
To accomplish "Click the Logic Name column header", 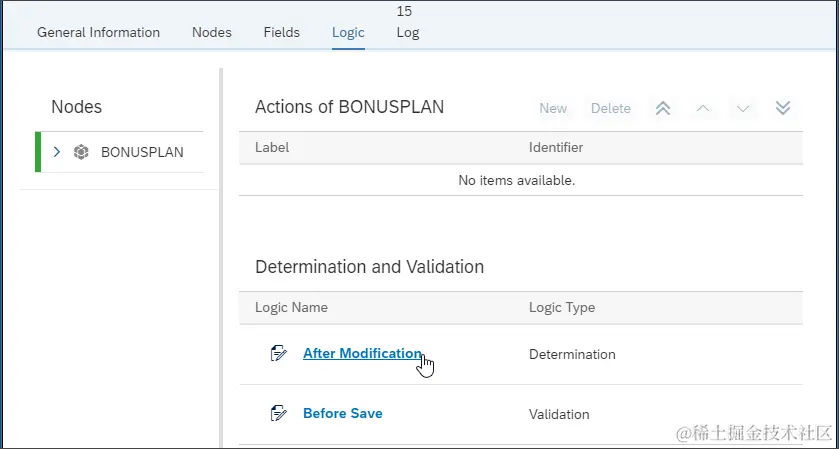I will tap(291, 307).
